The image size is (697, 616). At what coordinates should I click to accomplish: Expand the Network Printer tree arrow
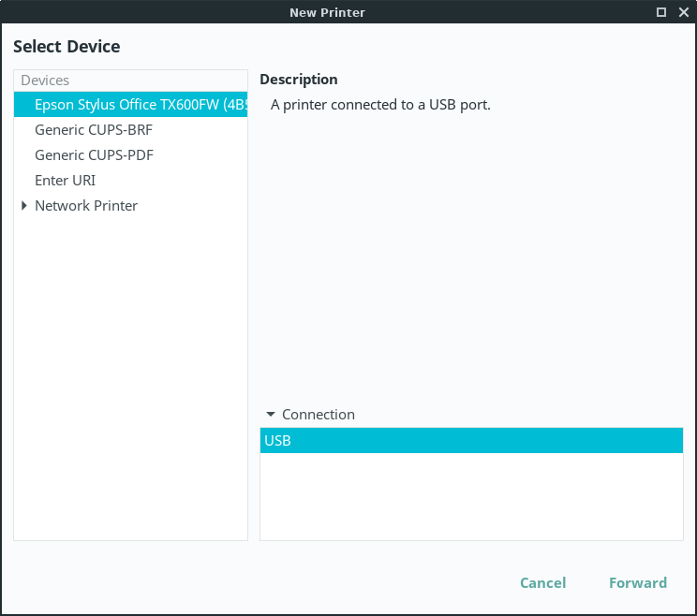tap(24, 206)
